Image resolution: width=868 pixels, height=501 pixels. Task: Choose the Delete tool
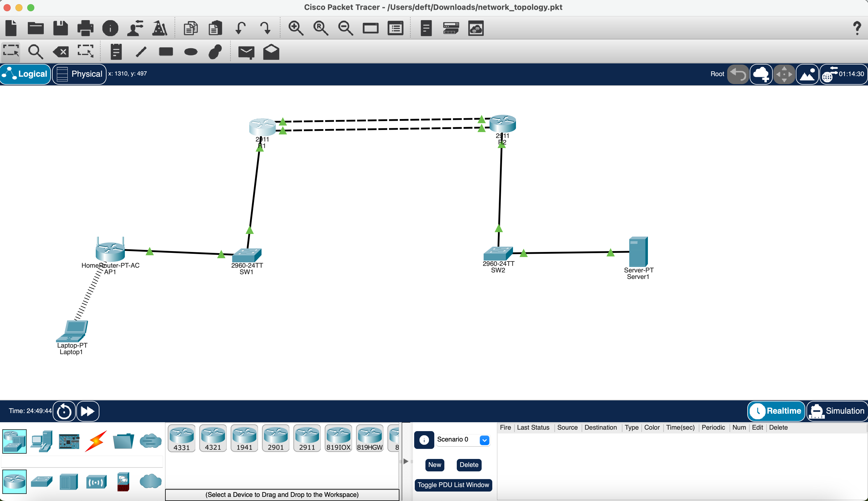(x=61, y=52)
